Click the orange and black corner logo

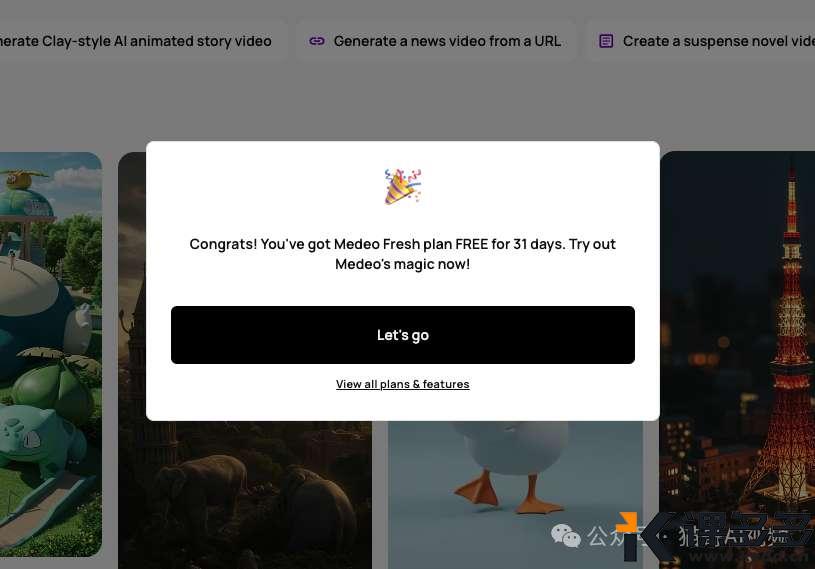[x=628, y=535]
